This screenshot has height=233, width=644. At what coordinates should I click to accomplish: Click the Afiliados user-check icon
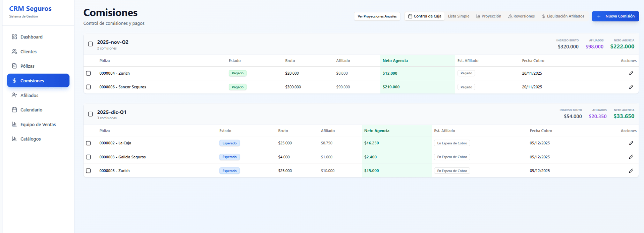pos(14,95)
